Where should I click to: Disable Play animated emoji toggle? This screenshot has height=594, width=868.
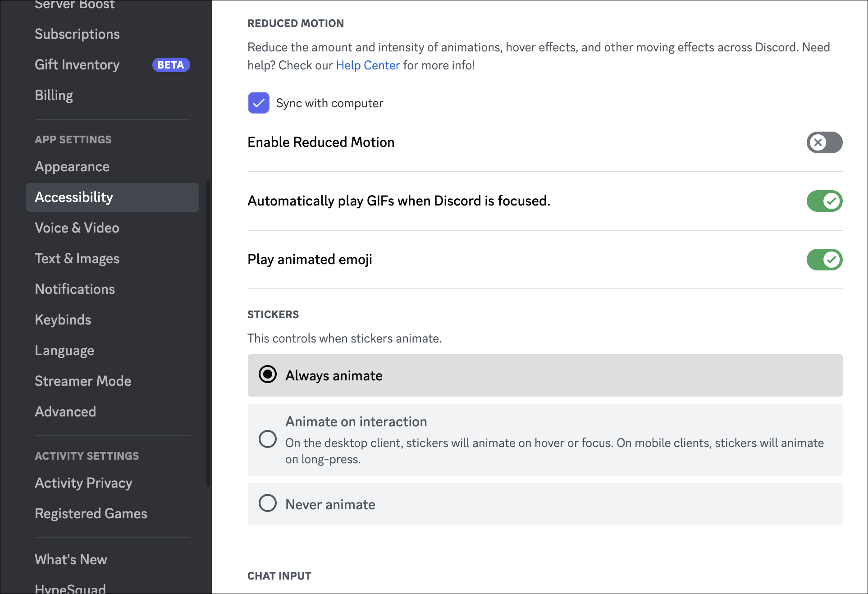826,259
